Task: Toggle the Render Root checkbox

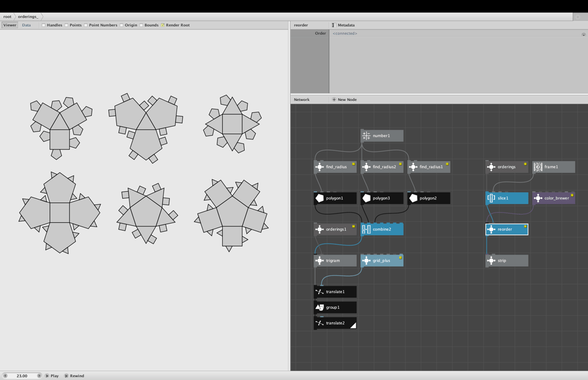Action: tap(163, 25)
